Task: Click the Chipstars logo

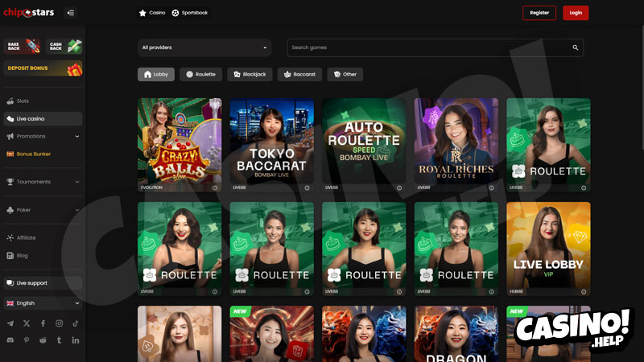Action: coord(29,13)
